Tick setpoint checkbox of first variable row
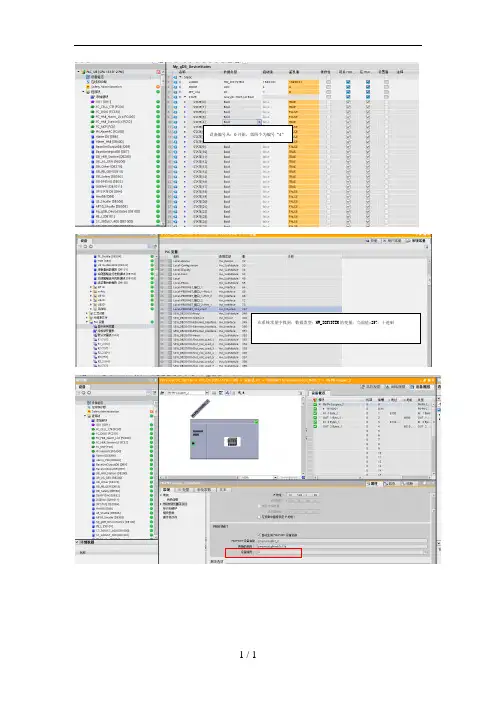The width and height of the screenshot is (496, 702). 386,82
